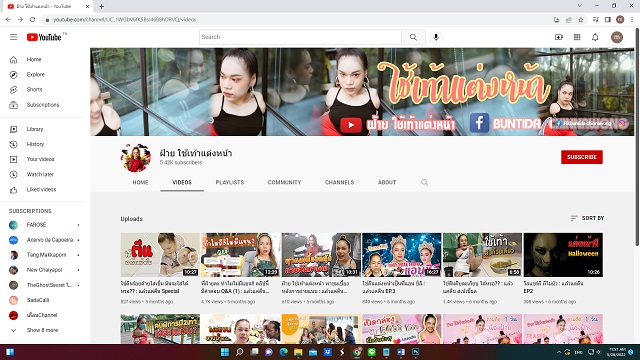Open the video thumbnail with 8:58 duration
Image resolution: width=640 pixels, height=360 pixels.
coord(482,255)
